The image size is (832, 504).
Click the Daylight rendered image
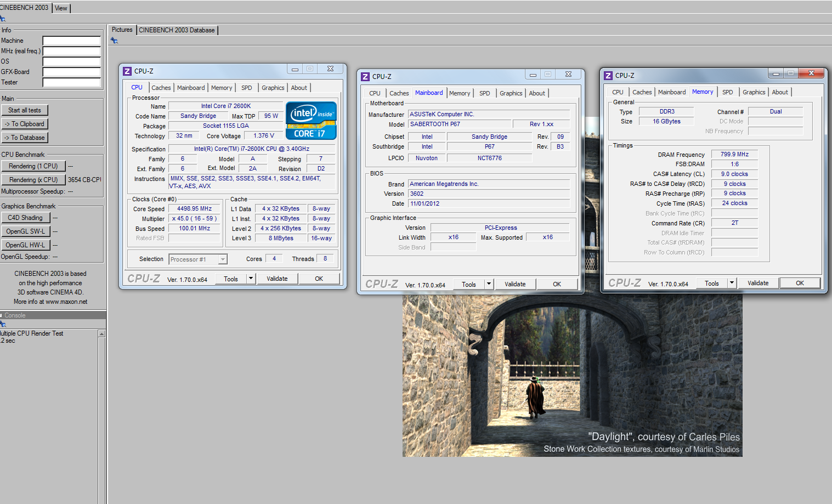(x=572, y=375)
